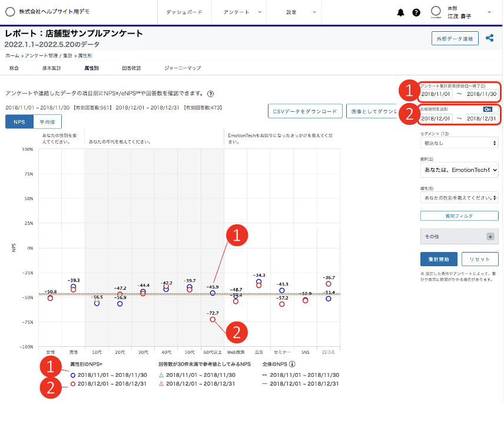Click the user avatar icon for 江茂 喜子

point(436,12)
